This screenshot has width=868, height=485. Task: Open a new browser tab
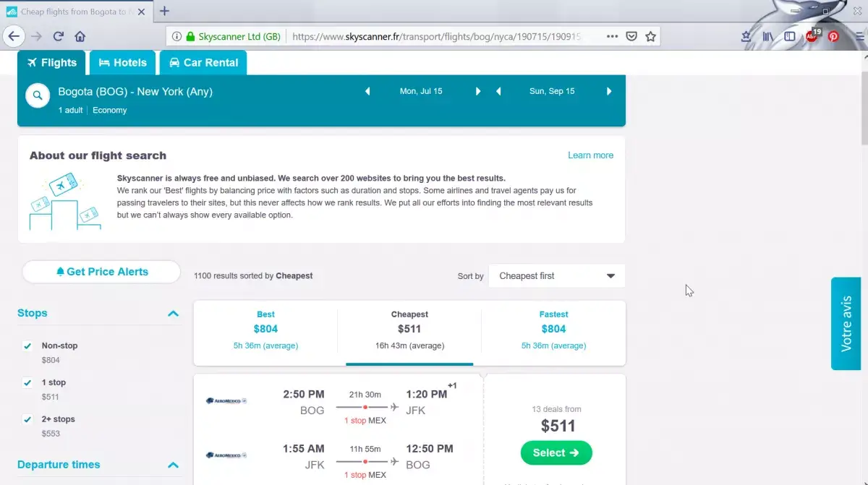click(x=165, y=11)
